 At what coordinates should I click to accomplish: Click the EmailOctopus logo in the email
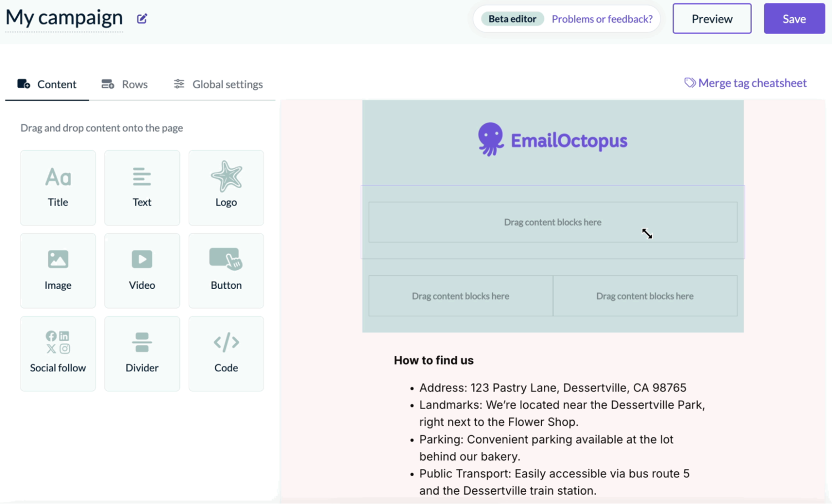coord(552,140)
